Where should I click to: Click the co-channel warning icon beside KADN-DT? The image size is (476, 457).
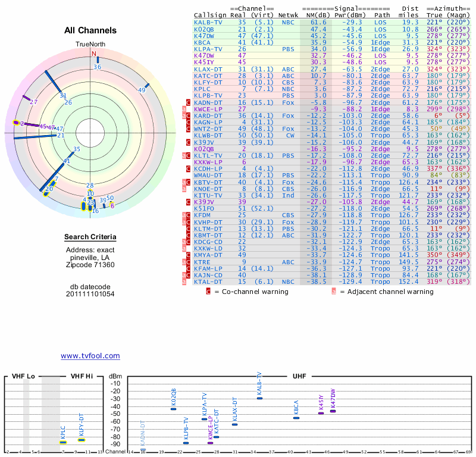(x=188, y=102)
